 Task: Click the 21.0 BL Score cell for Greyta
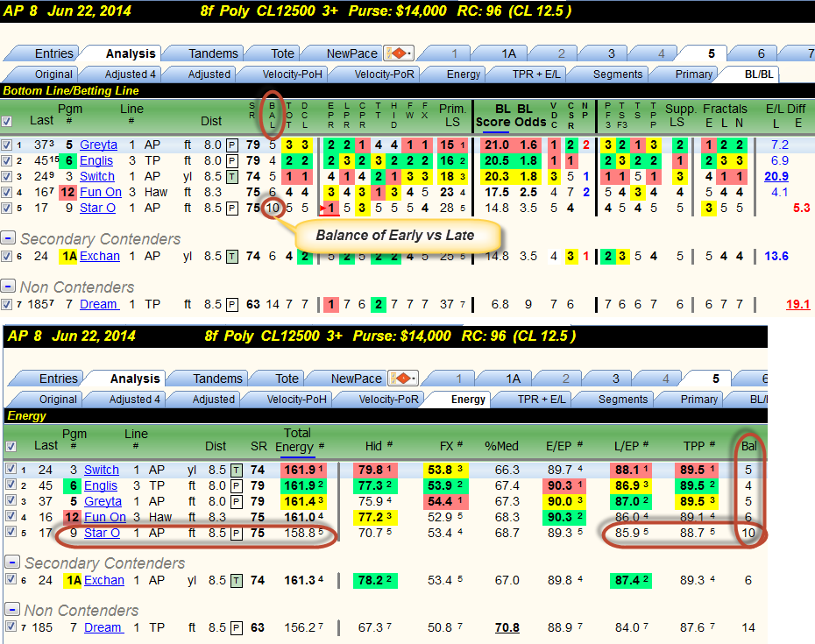496,145
